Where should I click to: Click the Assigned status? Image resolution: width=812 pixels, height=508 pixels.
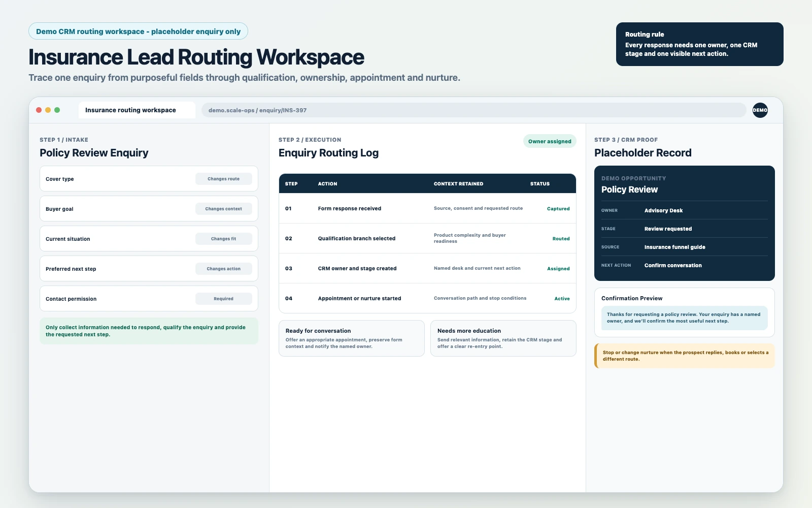pos(558,269)
